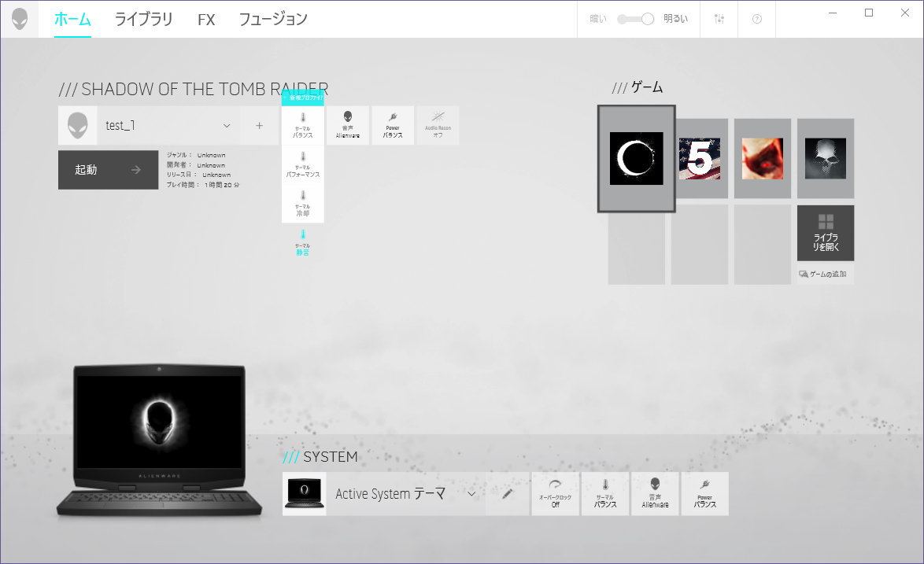Open the settings sliders icon in the header

[719, 20]
